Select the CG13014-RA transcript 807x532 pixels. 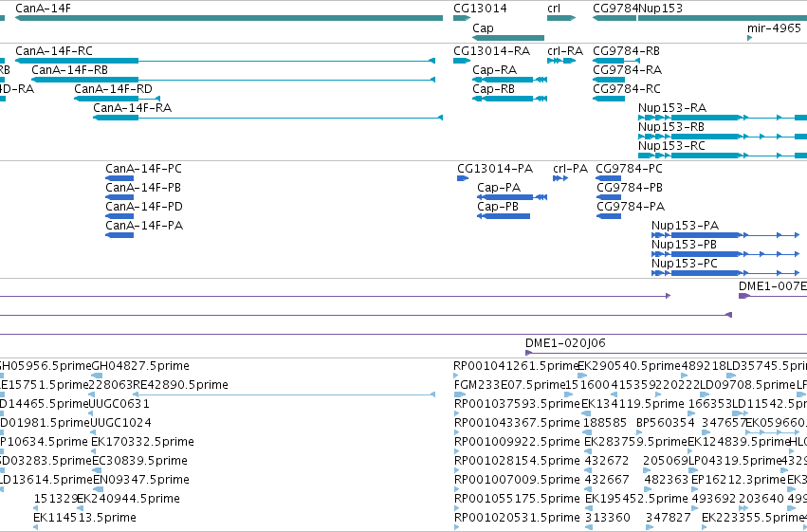tap(462, 61)
